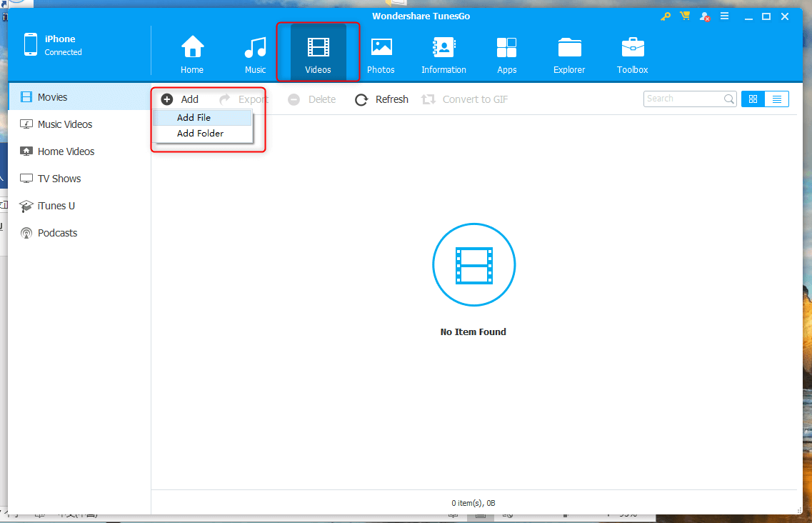Switch to list view
Viewport: 812px width, 523px height.
click(776, 99)
